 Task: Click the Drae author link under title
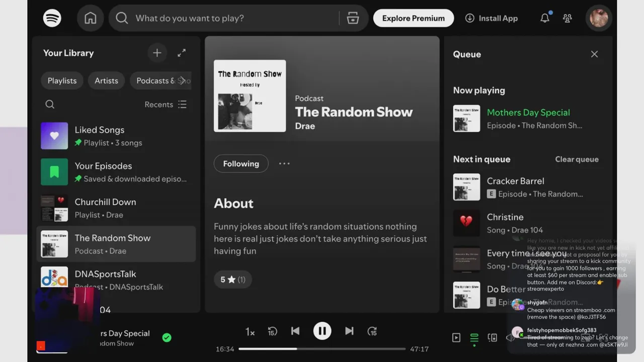[305, 126]
